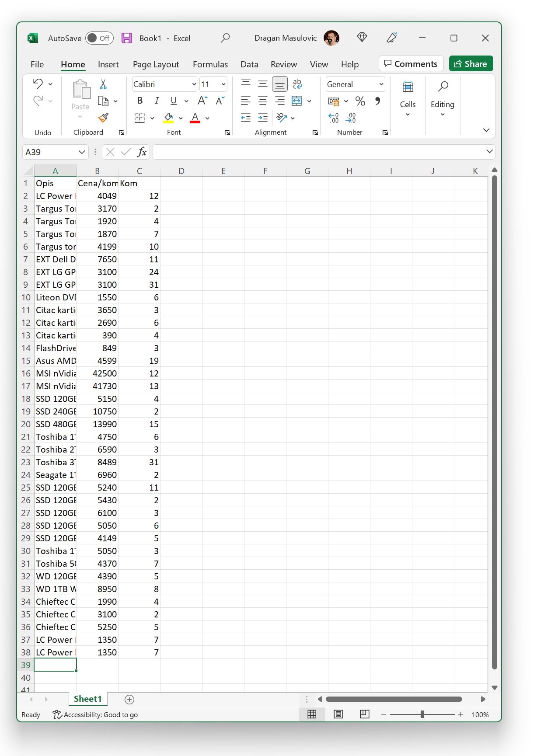Image resolution: width=537 pixels, height=756 pixels.
Task: Click the Undo arrow icon
Action: (x=38, y=83)
